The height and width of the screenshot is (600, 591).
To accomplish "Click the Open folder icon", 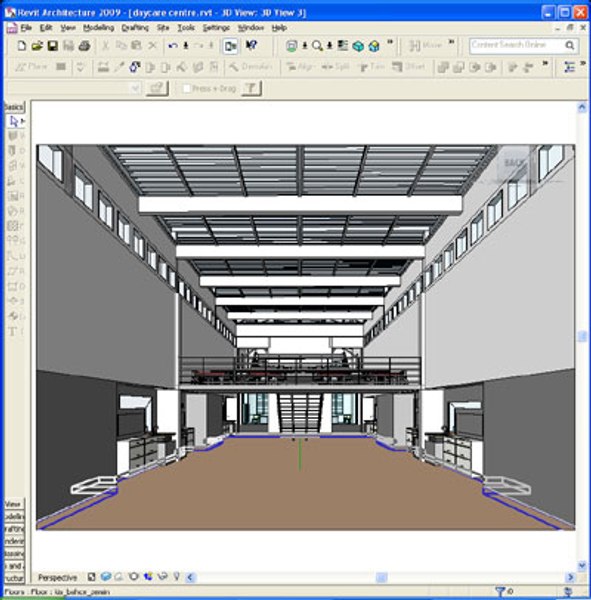I will [37, 46].
